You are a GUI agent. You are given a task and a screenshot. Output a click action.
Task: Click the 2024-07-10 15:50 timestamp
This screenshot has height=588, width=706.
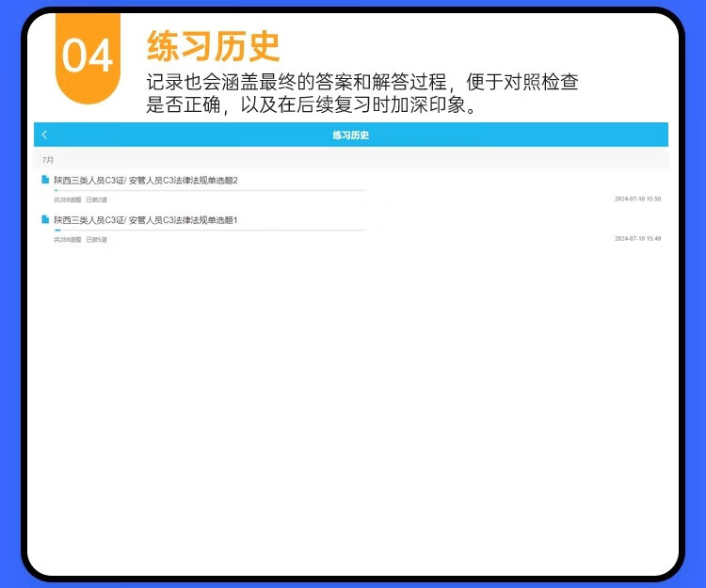click(x=637, y=199)
